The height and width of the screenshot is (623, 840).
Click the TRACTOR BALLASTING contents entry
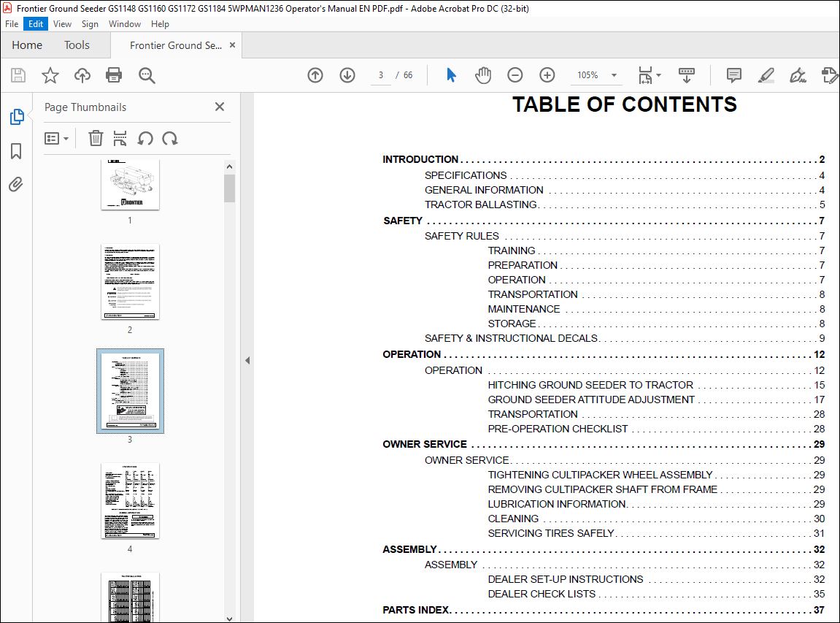625,205
